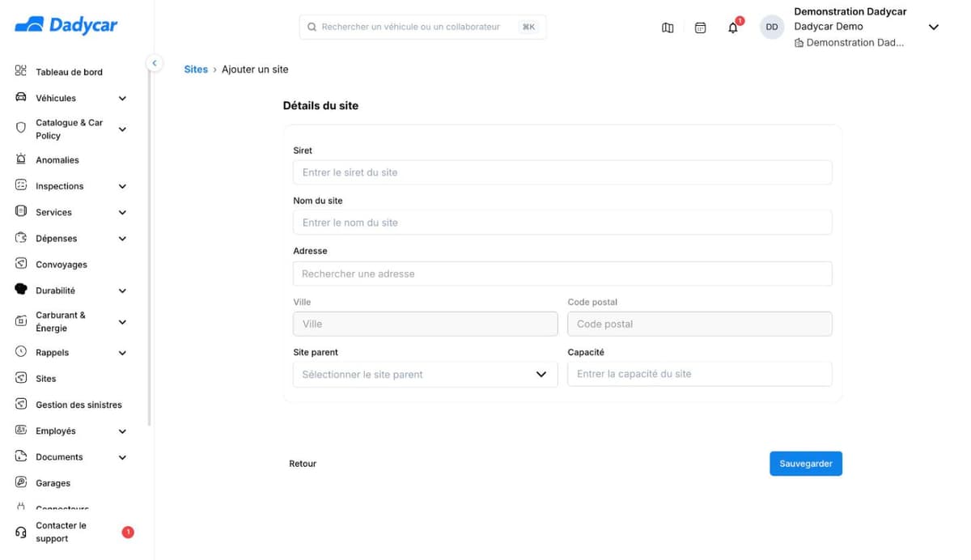Expand the Dépenses submenu chevron
This screenshot has height=560, width=971.
(x=122, y=239)
